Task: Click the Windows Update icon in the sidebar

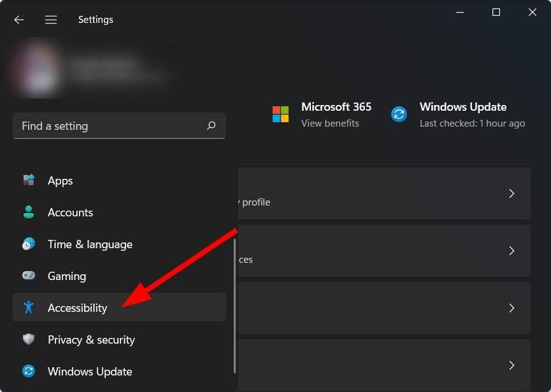Action: (x=29, y=372)
